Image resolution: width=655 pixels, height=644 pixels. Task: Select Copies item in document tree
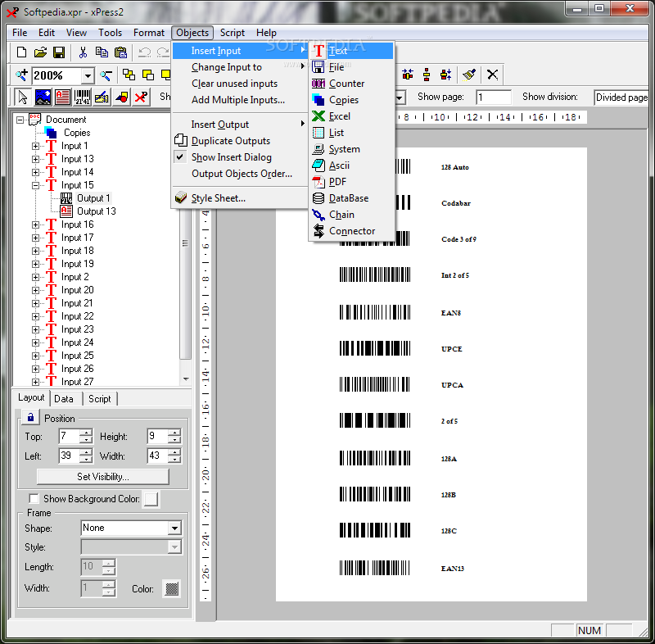(x=77, y=133)
